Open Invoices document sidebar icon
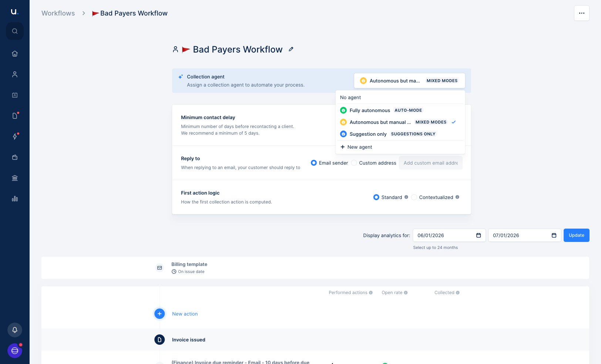Viewport: 601px width, 364px height. (x=15, y=116)
